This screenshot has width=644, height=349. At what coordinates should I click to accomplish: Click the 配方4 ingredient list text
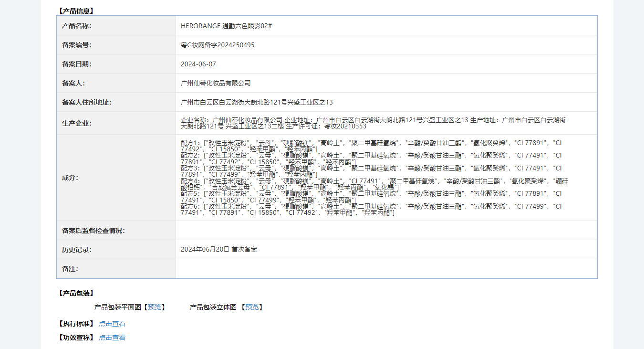pos(374,184)
